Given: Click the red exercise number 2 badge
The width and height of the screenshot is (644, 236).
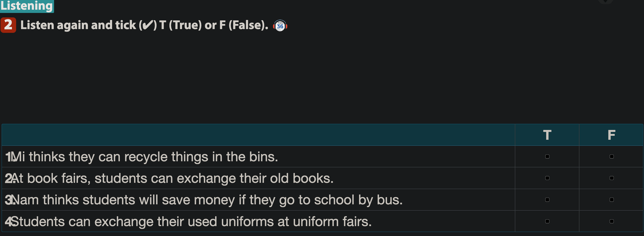Looking at the screenshot, I should click(x=8, y=25).
